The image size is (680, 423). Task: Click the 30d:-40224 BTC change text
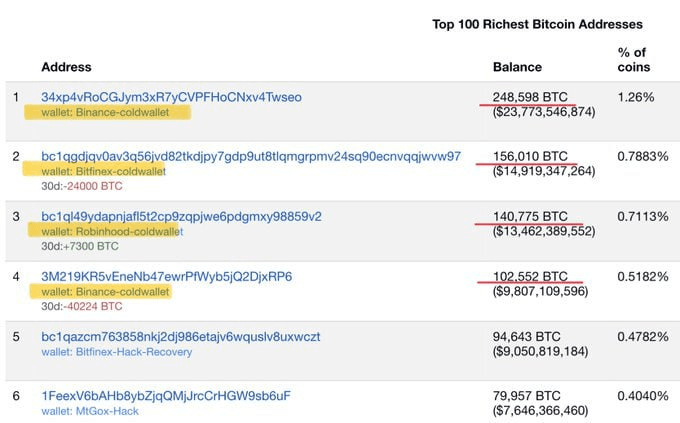pos(82,306)
